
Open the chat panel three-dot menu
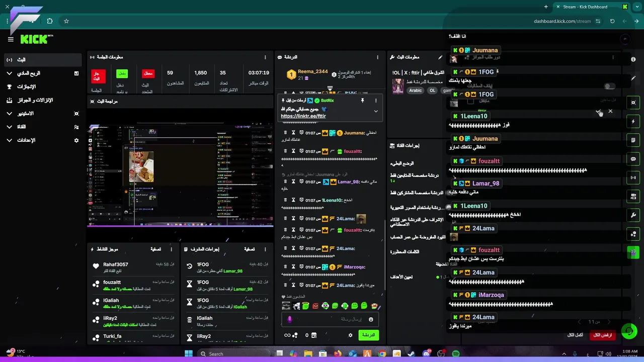(x=378, y=57)
